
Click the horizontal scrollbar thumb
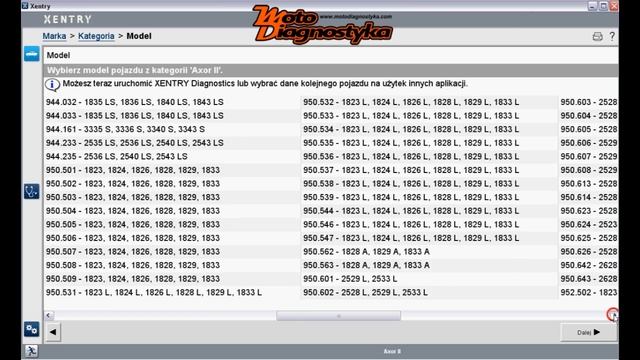point(338,316)
